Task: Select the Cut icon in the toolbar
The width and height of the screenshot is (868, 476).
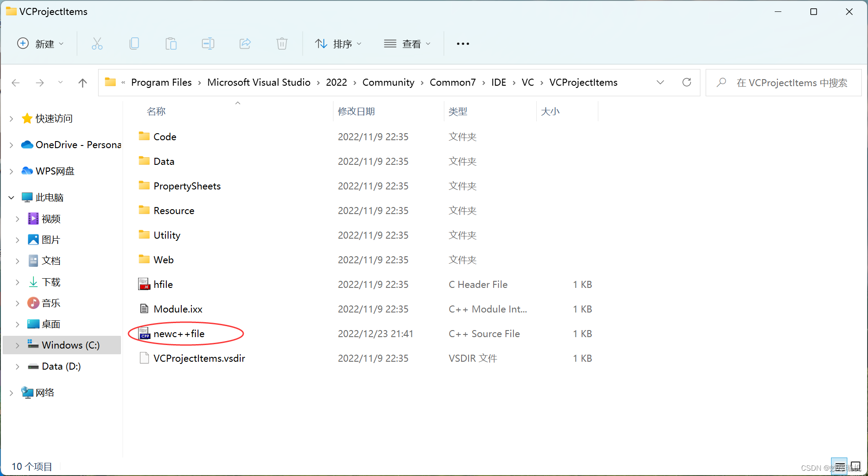Action: (x=97, y=44)
